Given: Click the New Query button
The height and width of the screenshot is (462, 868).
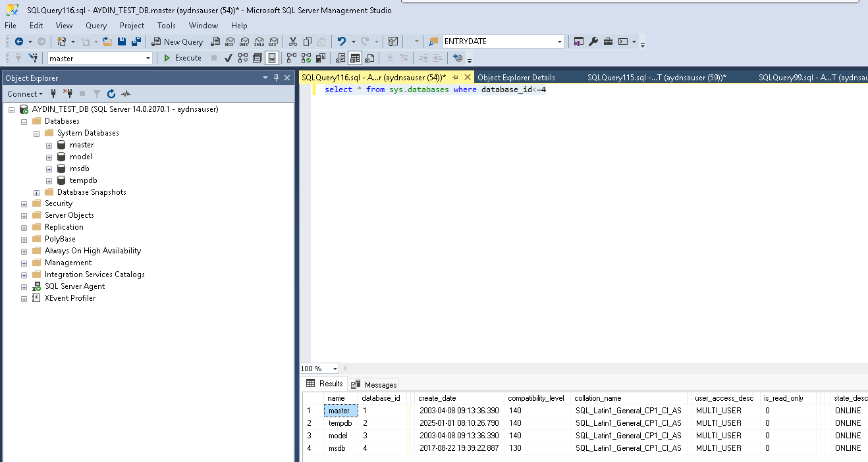Looking at the screenshot, I should point(176,41).
